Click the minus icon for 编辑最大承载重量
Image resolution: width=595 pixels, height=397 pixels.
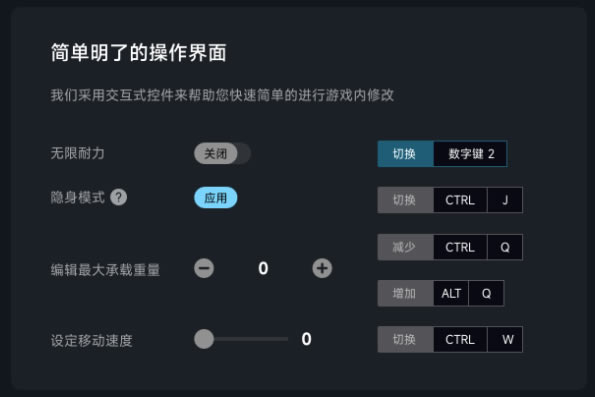[x=204, y=268]
